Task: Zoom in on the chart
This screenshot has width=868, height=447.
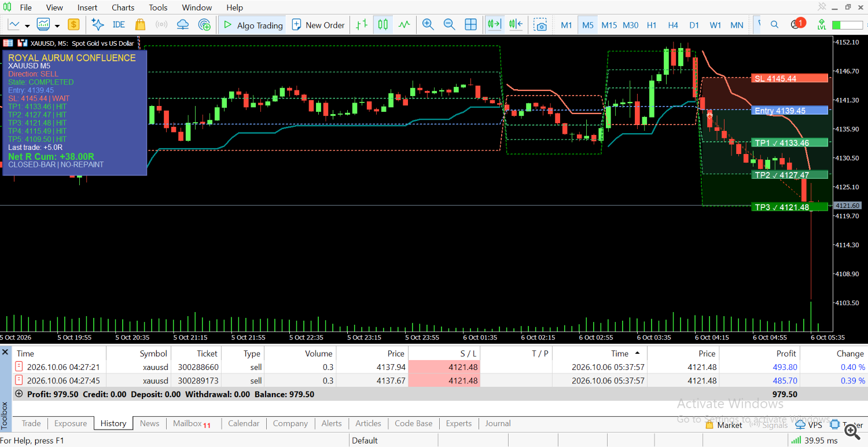Action: click(x=428, y=25)
